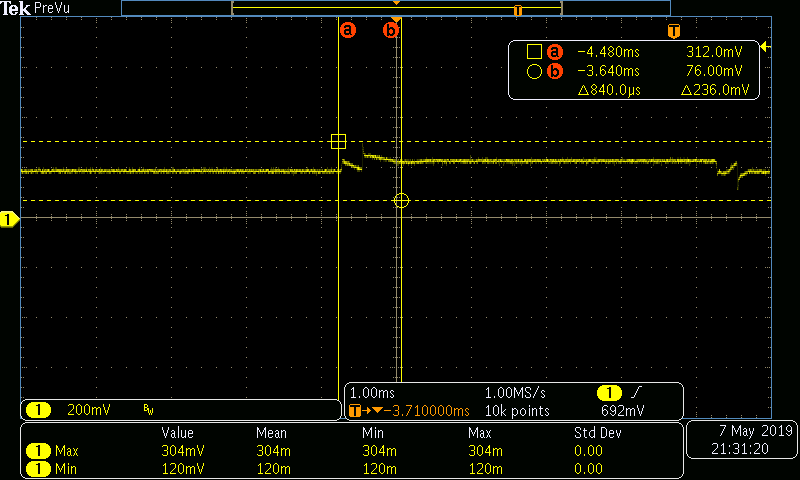Click cursor b voltage 76.00mV readout
Image resolution: width=800 pixels, height=480 pixels.
(x=714, y=71)
